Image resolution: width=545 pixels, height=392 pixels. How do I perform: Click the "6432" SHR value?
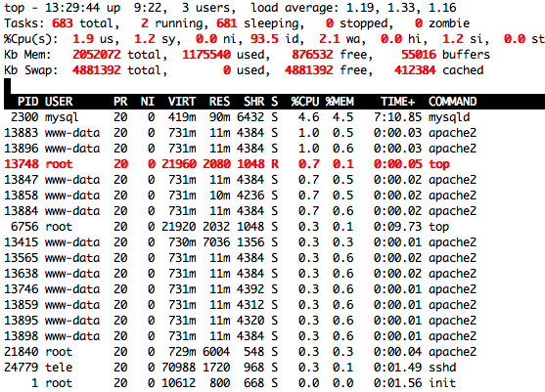click(250, 117)
